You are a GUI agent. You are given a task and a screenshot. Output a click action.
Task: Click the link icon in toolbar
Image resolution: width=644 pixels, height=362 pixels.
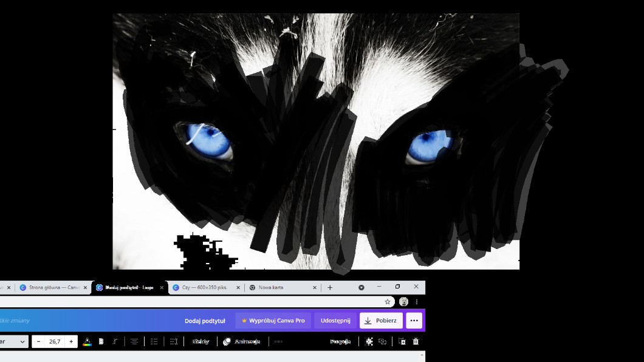[383, 341]
